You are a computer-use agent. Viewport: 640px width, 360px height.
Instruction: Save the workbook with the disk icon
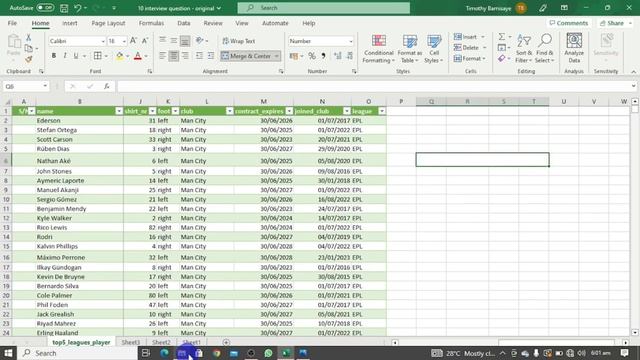(64, 8)
